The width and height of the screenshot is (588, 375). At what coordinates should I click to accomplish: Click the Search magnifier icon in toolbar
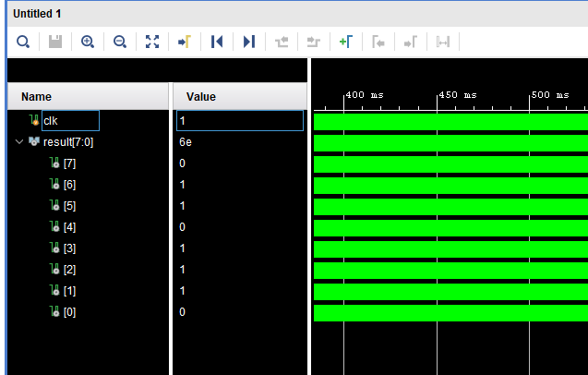pyautogui.click(x=23, y=42)
